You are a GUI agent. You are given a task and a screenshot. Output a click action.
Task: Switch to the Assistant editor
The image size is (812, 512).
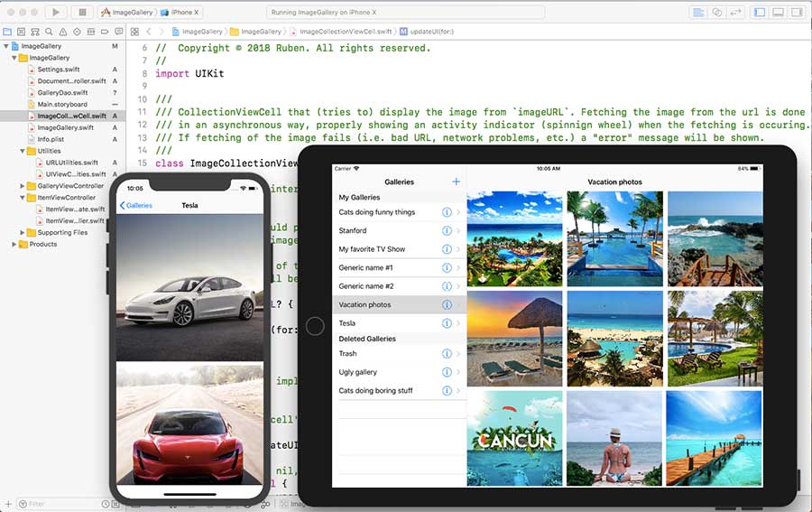tap(717, 12)
